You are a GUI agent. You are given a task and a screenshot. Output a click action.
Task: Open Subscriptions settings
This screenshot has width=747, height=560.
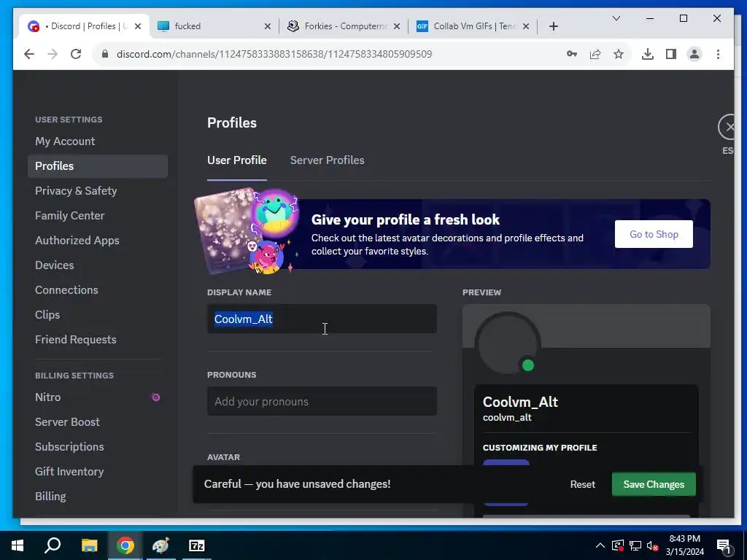click(x=98, y=447)
